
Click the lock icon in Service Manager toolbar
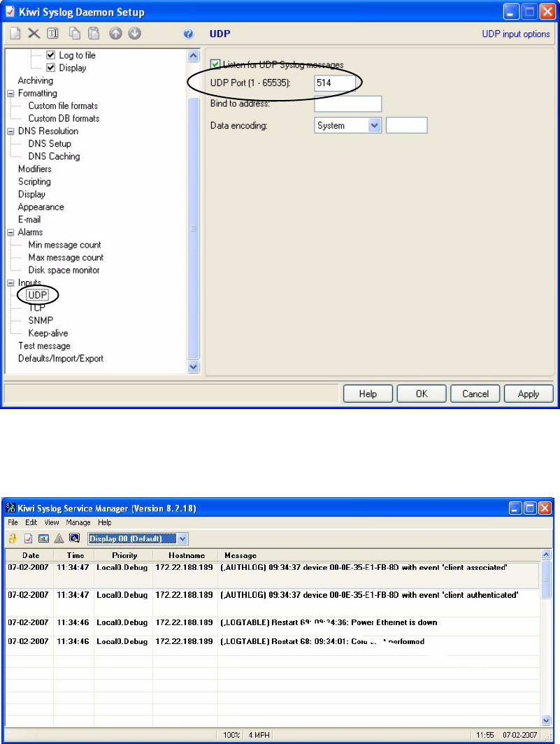[x=13, y=538]
